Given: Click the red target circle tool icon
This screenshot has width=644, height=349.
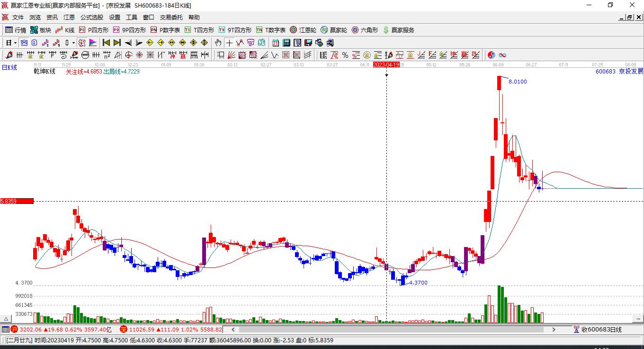Looking at the screenshot, I should [128, 55].
